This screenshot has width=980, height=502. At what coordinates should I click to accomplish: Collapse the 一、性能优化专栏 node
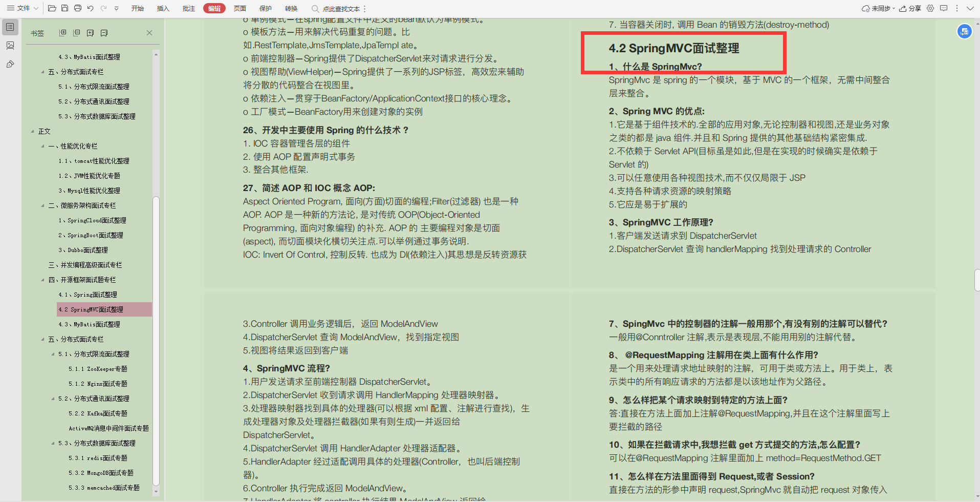pos(43,146)
